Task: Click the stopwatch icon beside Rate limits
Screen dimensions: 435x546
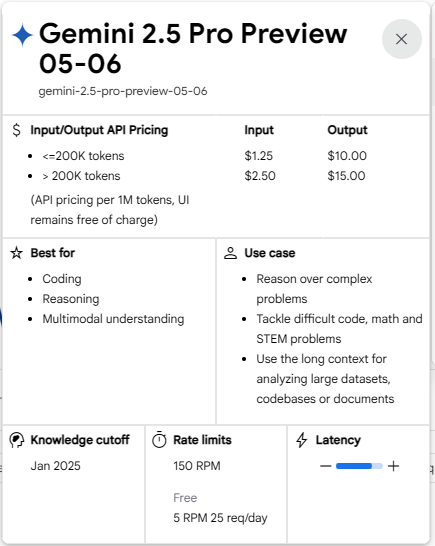Action: [159, 439]
